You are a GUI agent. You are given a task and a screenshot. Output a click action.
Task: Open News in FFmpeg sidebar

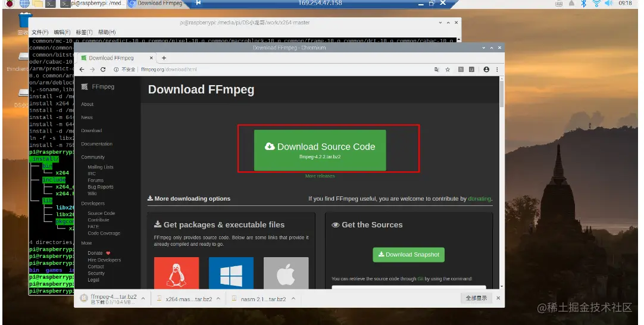pyautogui.click(x=87, y=117)
